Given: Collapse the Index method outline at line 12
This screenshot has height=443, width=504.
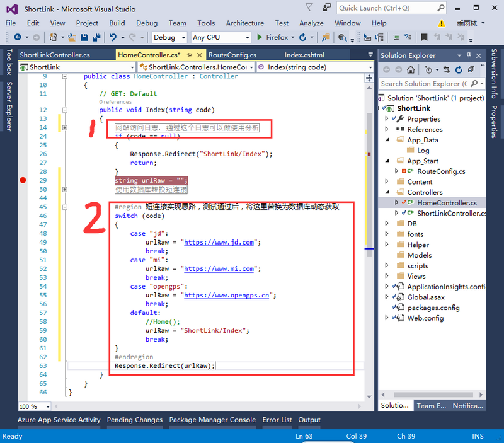Looking at the screenshot, I should tap(65, 110).
